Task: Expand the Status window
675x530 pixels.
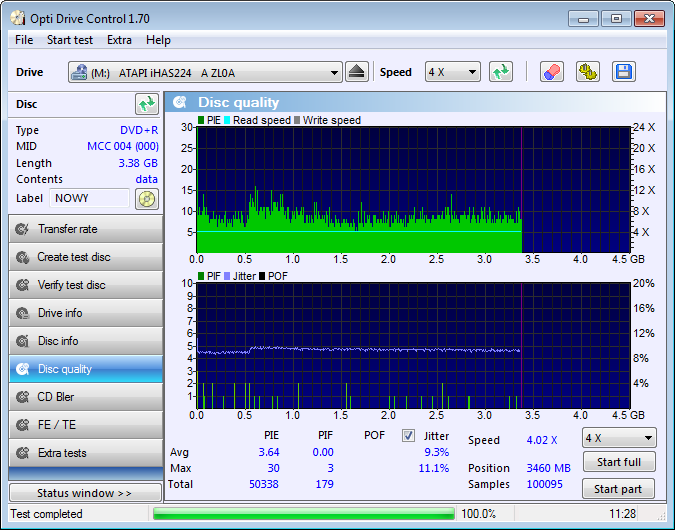Action: pyautogui.click(x=85, y=493)
